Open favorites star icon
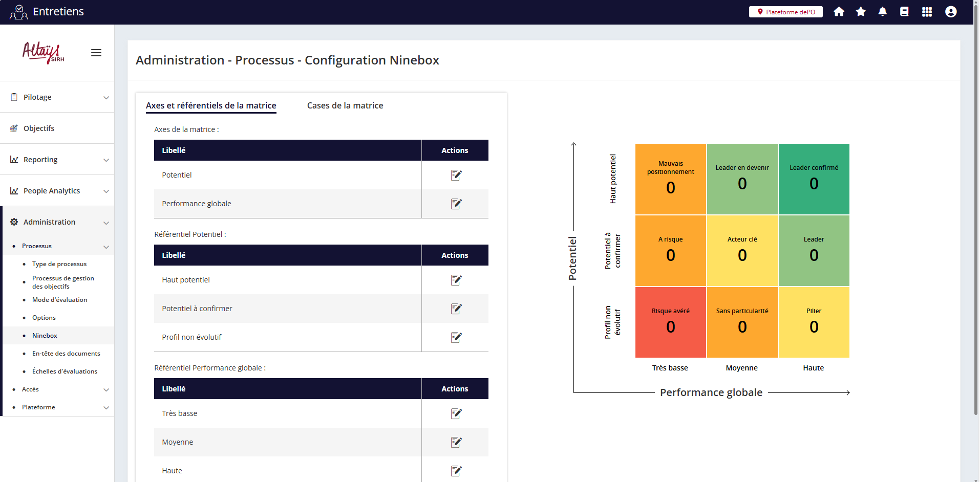 point(861,12)
